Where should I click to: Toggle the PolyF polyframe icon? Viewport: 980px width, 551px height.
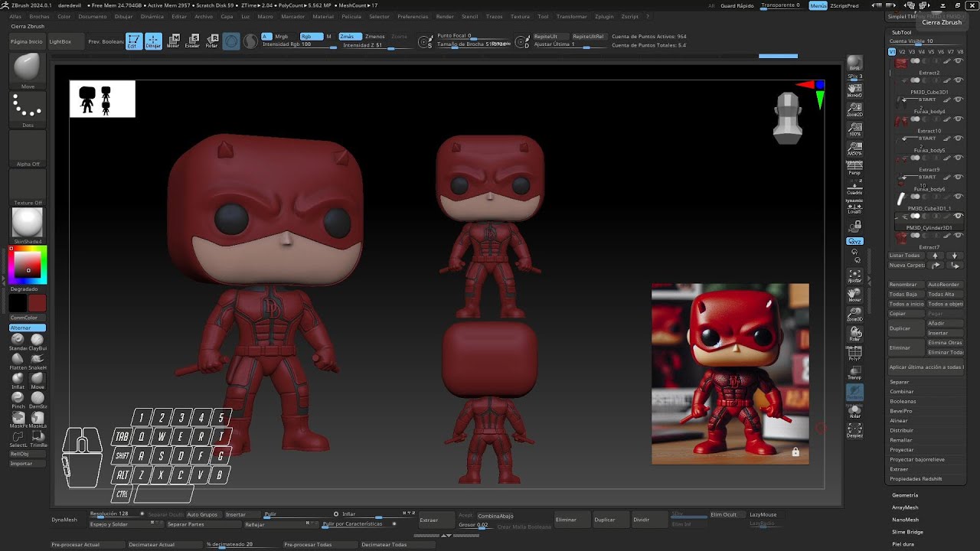tap(854, 353)
